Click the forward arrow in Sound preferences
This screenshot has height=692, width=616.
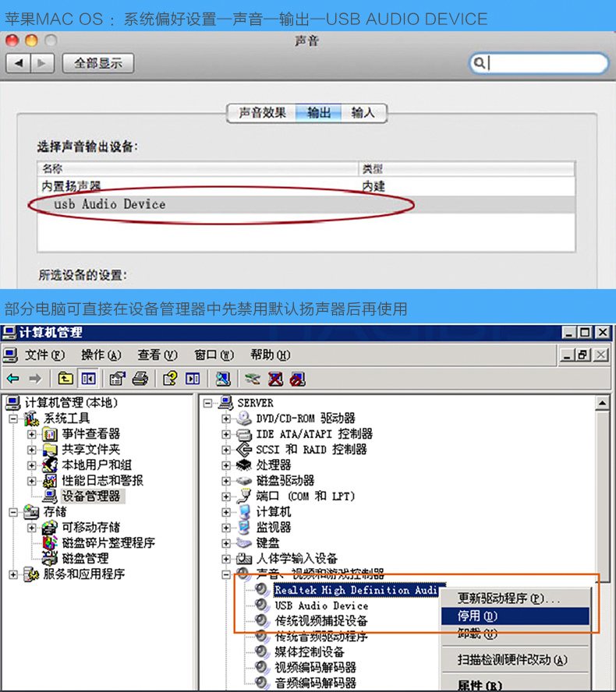point(42,64)
